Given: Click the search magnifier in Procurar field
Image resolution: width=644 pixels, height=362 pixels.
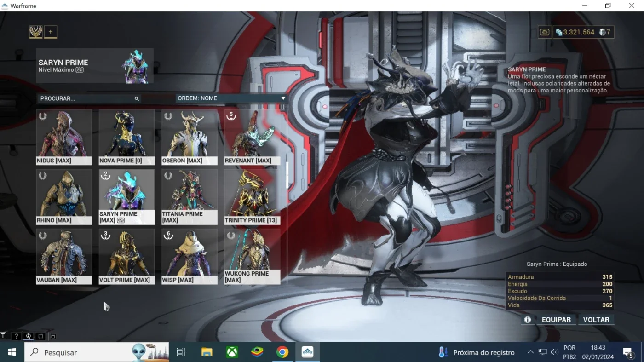Looking at the screenshot, I should 137,98.
